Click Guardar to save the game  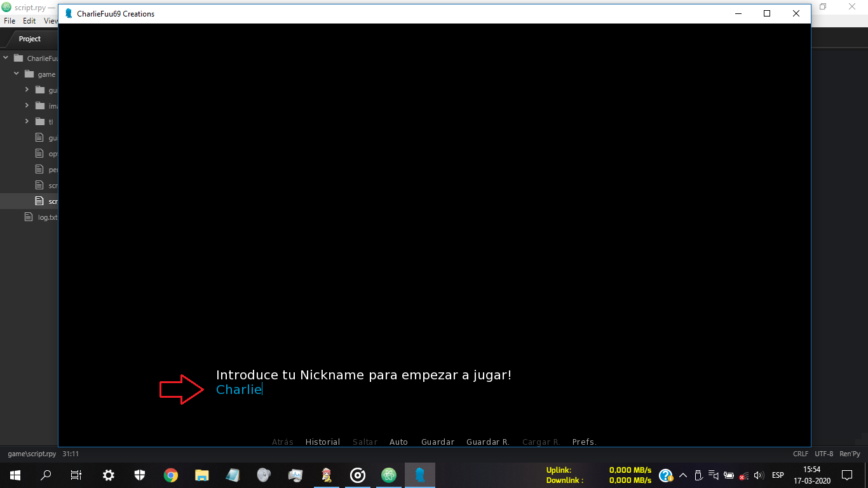[438, 442]
